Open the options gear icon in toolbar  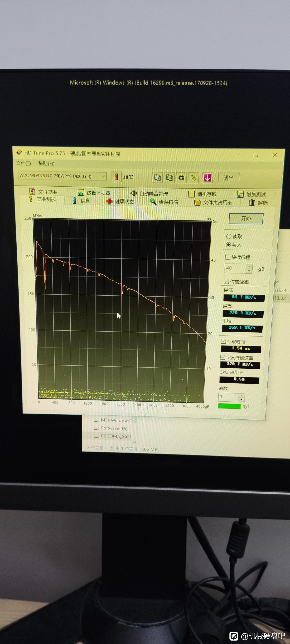[x=194, y=178]
